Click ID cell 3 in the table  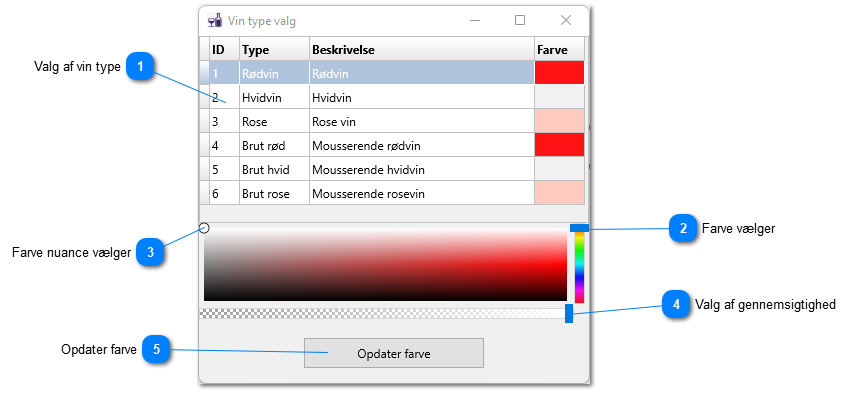tap(224, 121)
